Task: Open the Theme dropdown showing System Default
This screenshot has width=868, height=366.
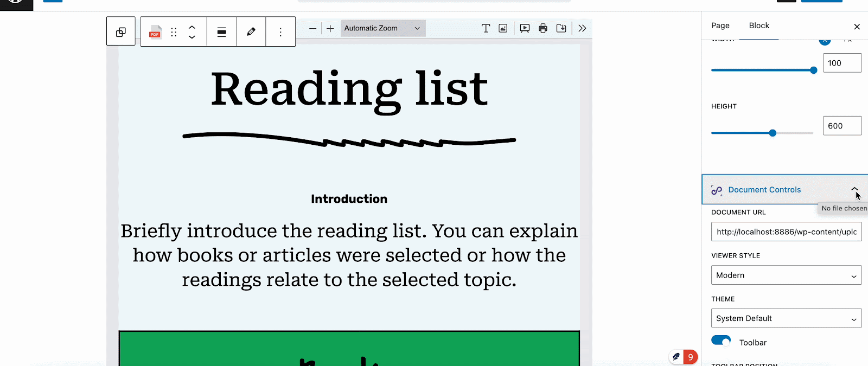Action: tap(786, 318)
